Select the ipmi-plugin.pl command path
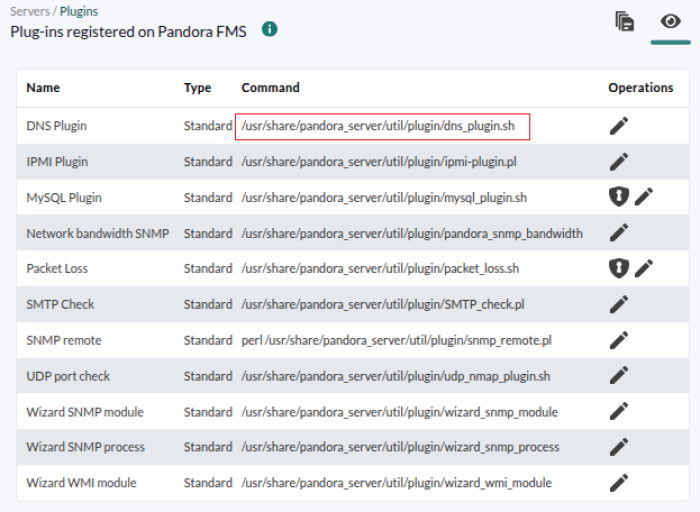The image size is (700, 512). [x=379, y=162]
